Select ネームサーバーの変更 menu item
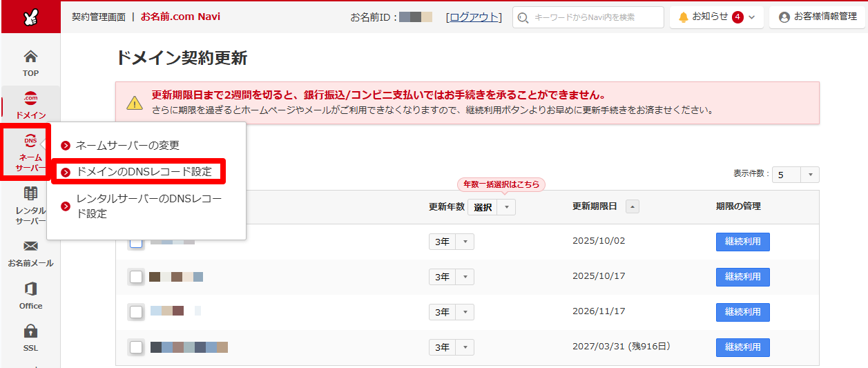The height and width of the screenshot is (368, 868). tap(127, 145)
